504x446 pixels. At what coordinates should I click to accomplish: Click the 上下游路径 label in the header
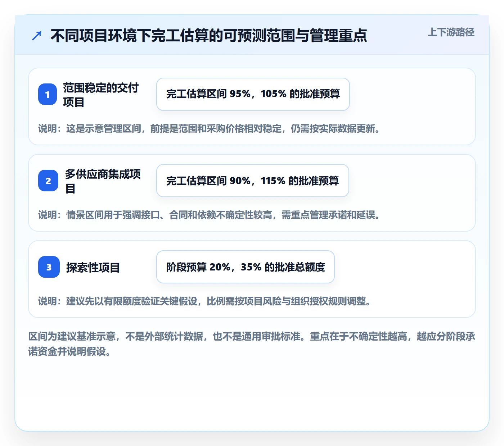pyautogui.click(x=451, y=32)
